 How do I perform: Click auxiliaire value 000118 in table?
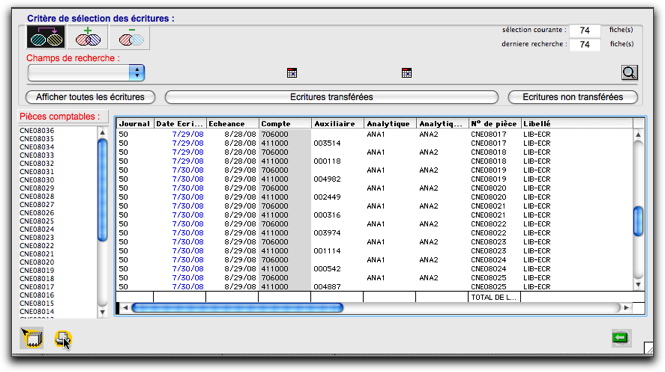pos(327,161)
